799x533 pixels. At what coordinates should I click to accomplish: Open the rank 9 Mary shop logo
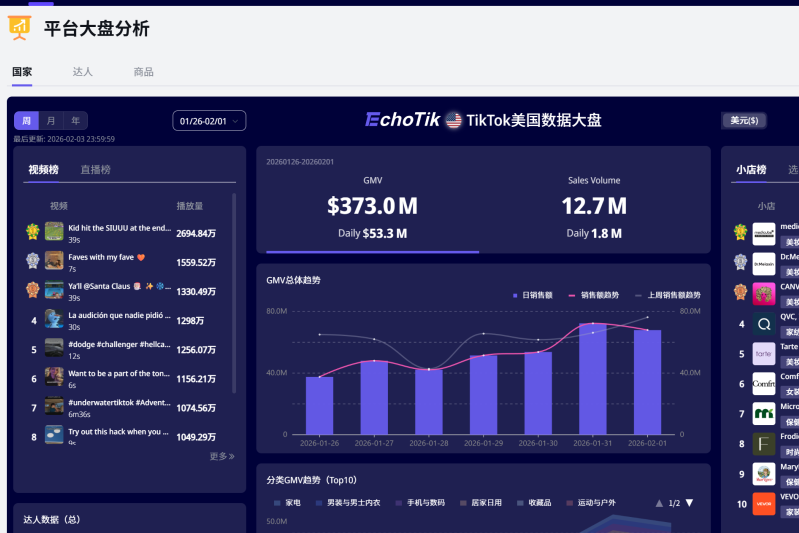tap(764, 474)
